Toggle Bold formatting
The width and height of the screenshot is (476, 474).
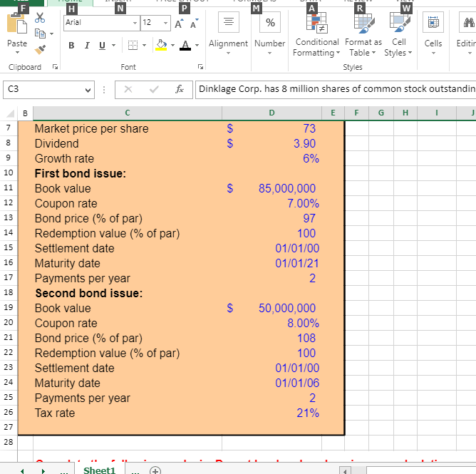(x=71, y=46)
